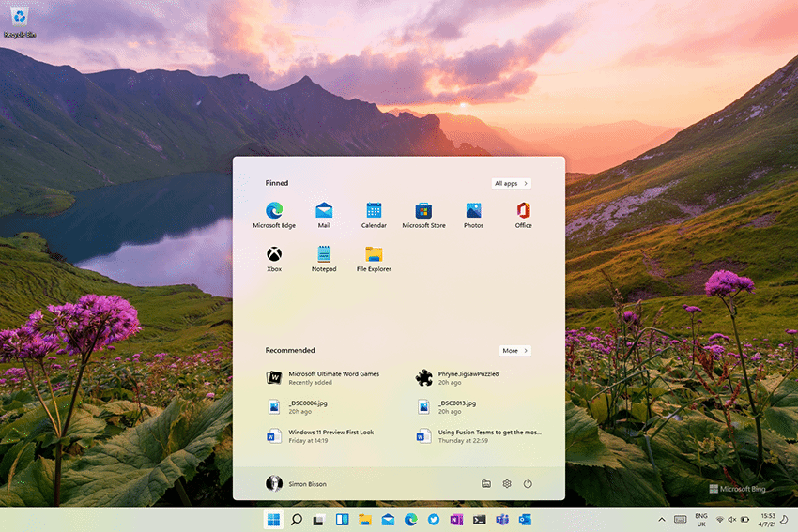Click the Start button on taskbar
The height and width of the screenshot is (532, 798).
click(x=274, y=519)
